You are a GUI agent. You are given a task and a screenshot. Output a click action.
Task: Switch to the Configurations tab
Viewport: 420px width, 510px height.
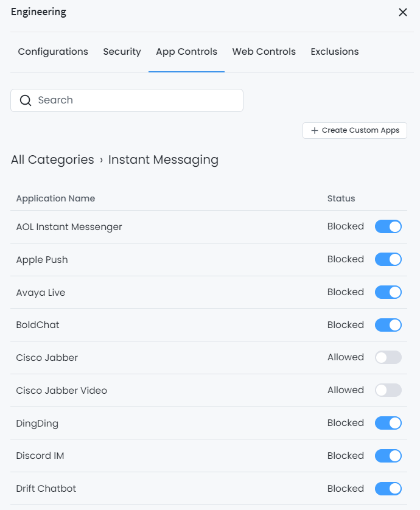click(52, 52)
